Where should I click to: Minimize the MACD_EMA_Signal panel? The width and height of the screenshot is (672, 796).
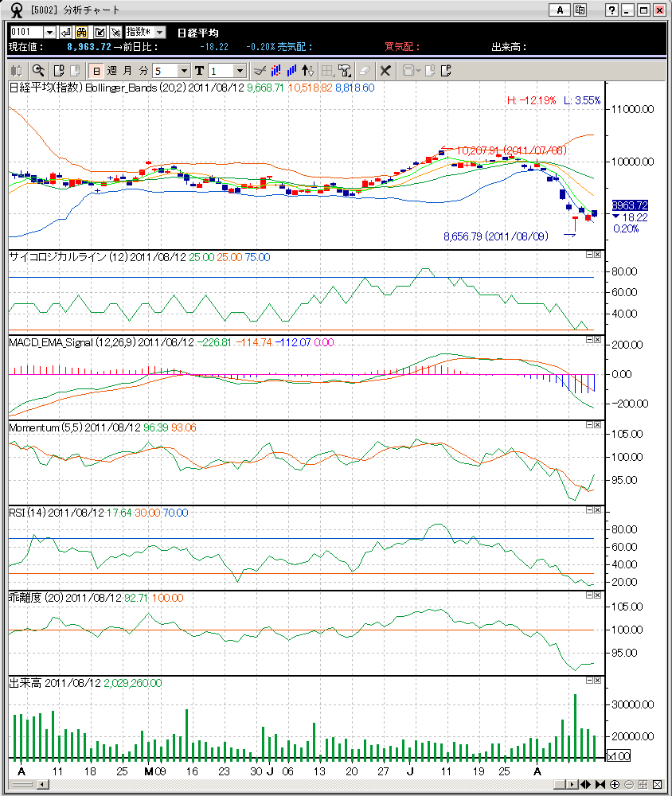coord(589,340)
